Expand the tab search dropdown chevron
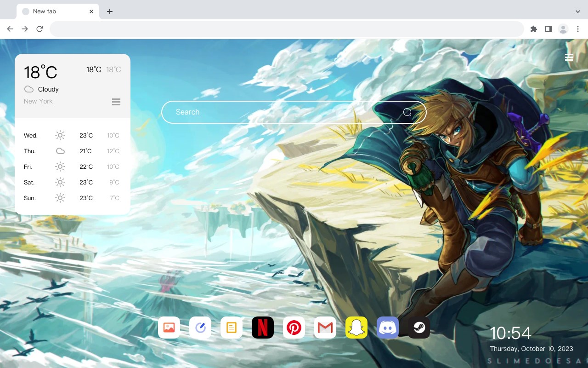 [578, 11]
